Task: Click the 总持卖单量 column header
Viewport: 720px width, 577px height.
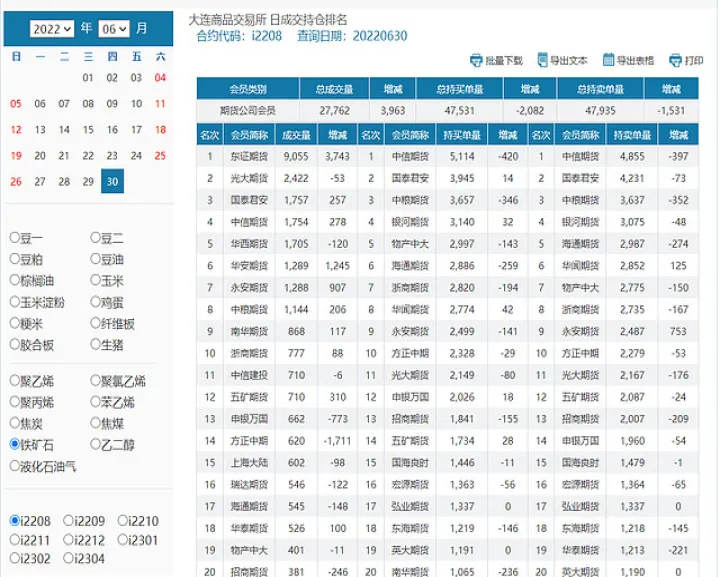Action: pyautogui.click(x=601, y=89)
